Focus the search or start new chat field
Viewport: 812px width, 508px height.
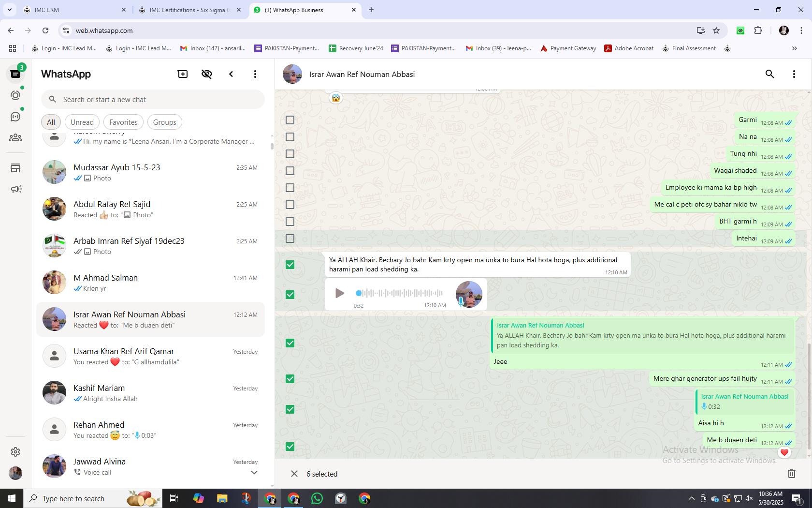153,100
